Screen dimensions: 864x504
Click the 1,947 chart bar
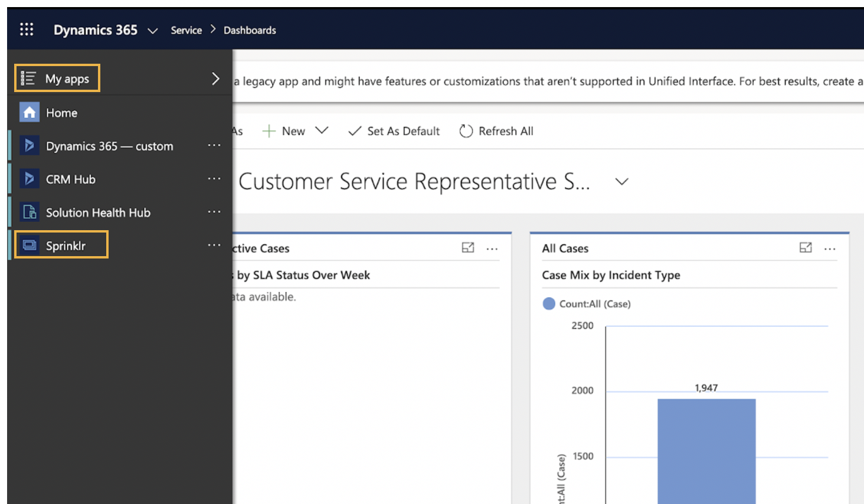point(706,451)
